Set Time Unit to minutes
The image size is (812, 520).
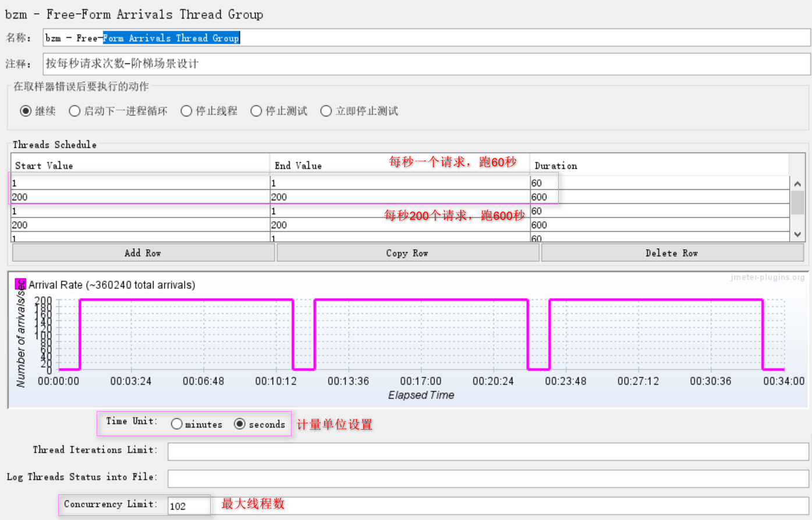(177, 424)
